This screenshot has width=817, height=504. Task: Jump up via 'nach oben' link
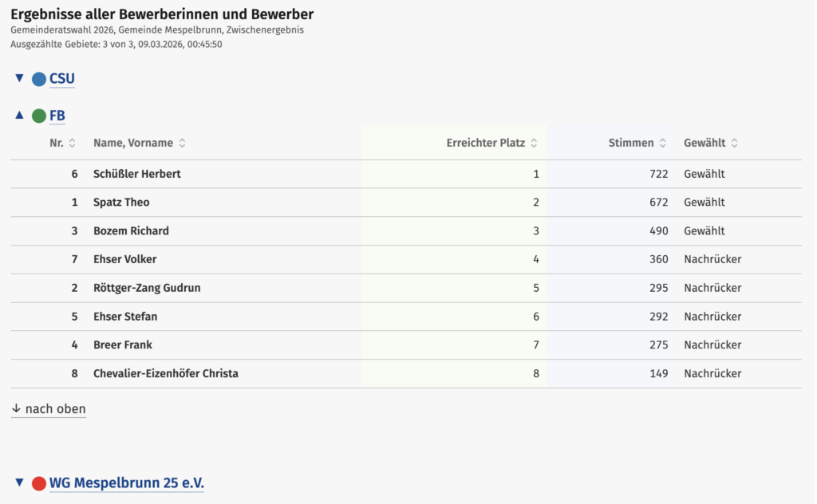click(49, 409)
